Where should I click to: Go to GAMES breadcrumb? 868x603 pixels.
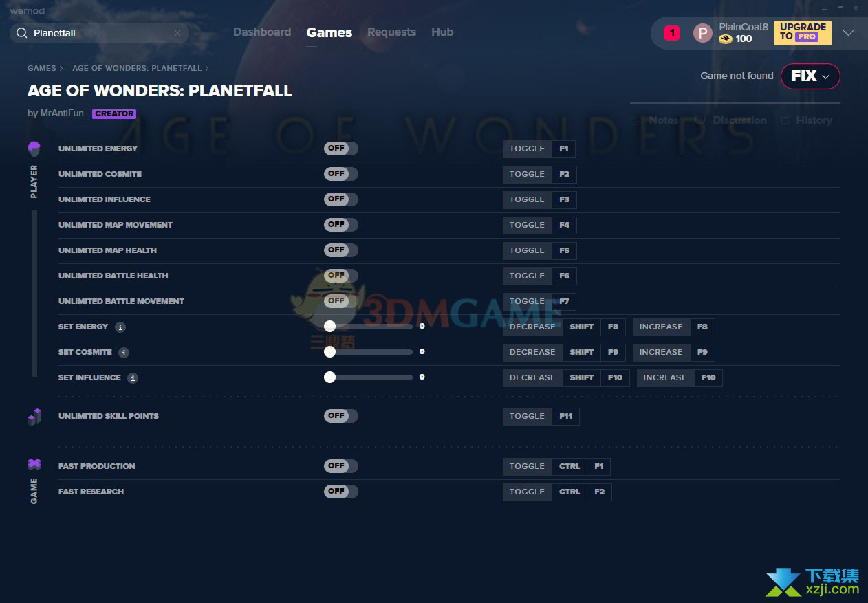pyautogui.click(x=41, y=69)
